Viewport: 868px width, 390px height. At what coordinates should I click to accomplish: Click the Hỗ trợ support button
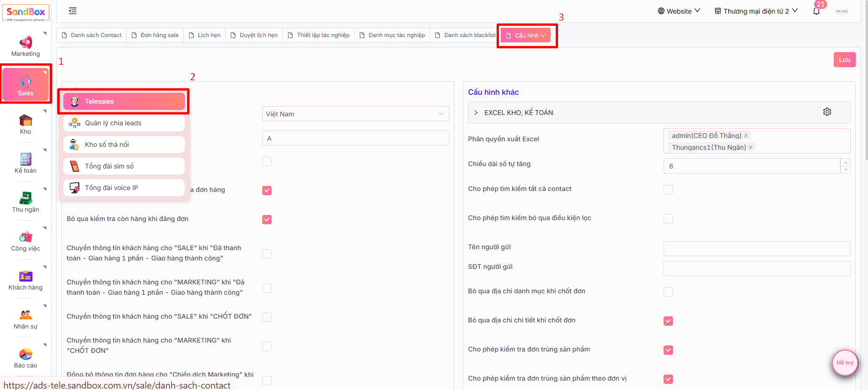(x=845, y=363)
